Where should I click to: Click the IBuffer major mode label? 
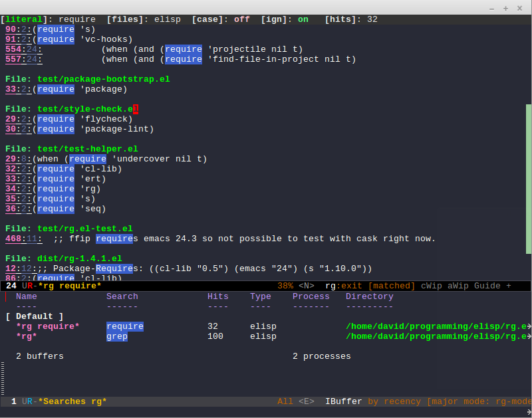pos(343,401)
